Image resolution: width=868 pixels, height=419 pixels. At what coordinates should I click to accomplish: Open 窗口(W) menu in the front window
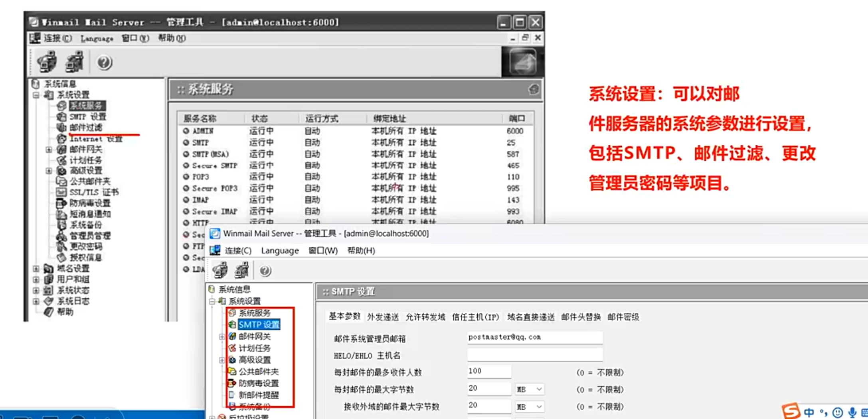pos(323,250)
